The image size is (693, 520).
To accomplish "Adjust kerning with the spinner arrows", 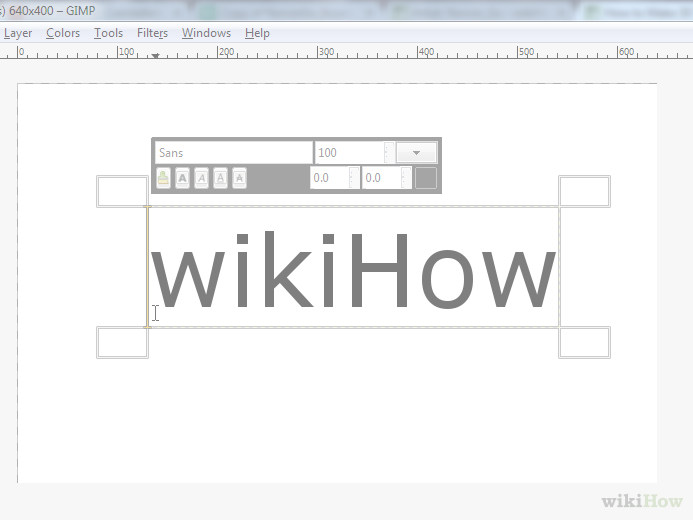I will 406,178.
